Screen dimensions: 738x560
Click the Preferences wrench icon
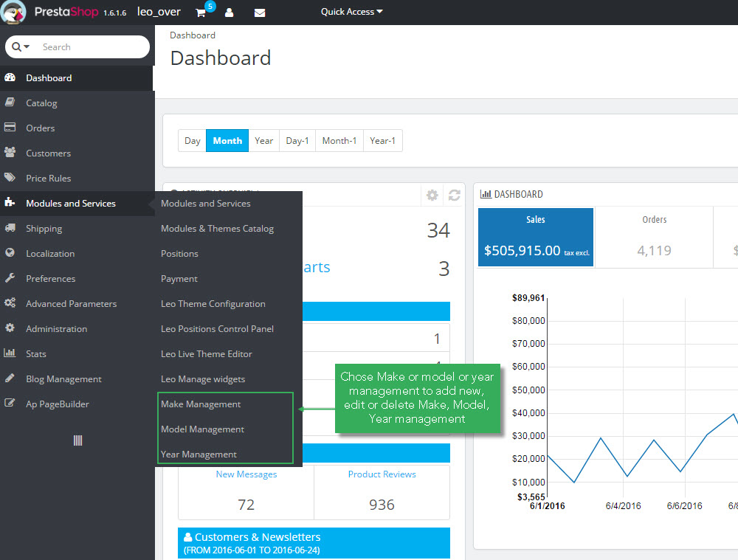pyautogui.click(x=10, y=278)
